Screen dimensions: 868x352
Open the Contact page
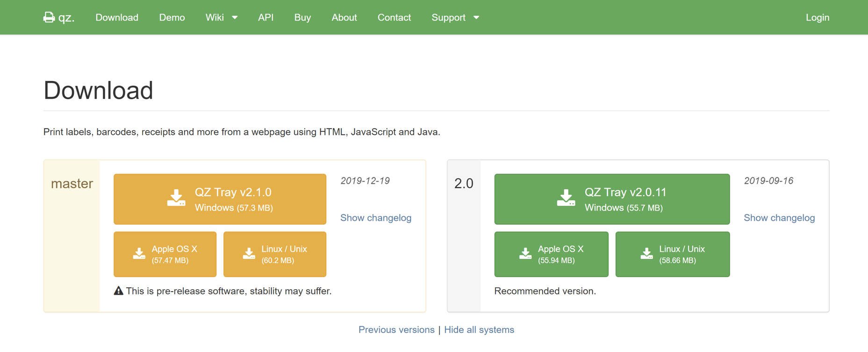pos(394,17)
